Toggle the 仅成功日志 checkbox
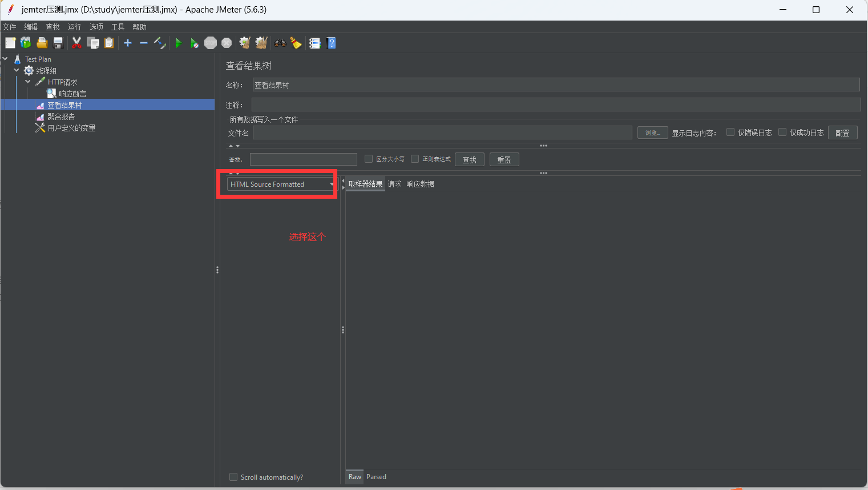 (x=782, y=132)
